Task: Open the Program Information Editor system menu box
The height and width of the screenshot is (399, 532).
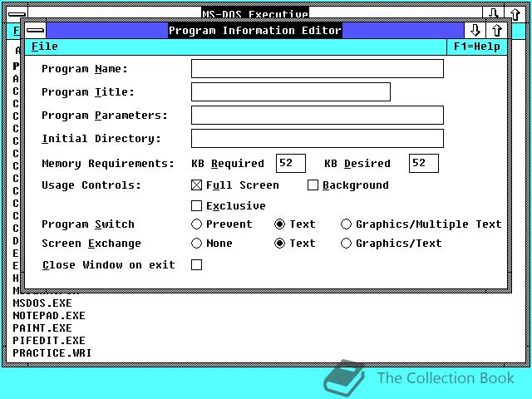Action: coord(35,31)
